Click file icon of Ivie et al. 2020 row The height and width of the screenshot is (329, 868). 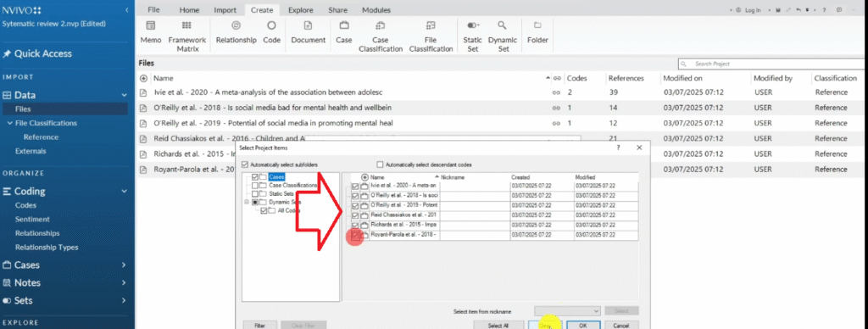[143, 92]
